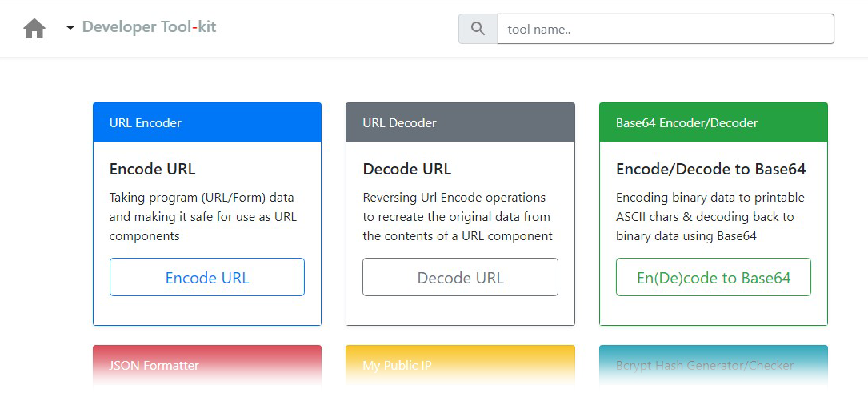Open dropdown caret beside Developer Tool-kit
The image size is (868, 417).
[70, 28]
